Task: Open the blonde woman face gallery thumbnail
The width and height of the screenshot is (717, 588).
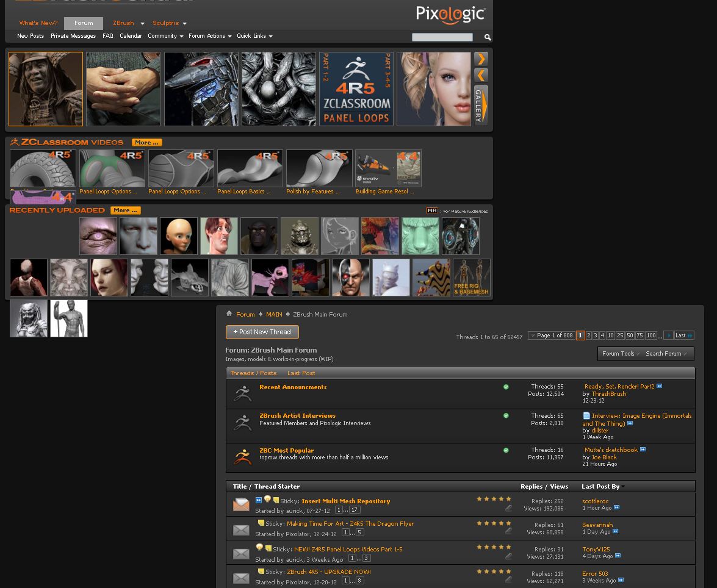Action: click(x=433, y=88)
